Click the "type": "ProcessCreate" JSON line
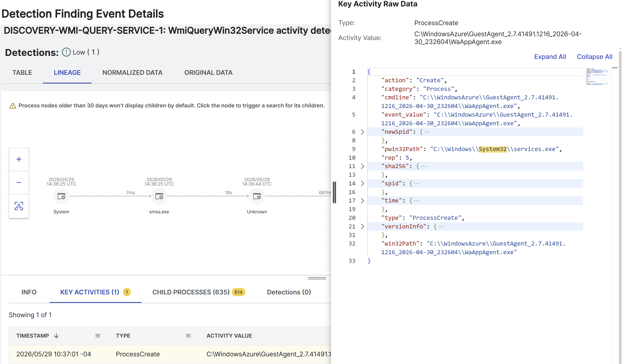This screenshot has height=364, width=623. pos(423,218)
